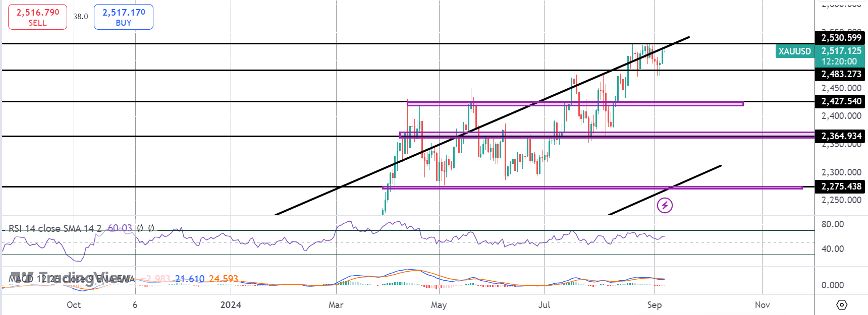Click the 12:20:00 countdown label
The image size is (868, 315).
[839, 61]
